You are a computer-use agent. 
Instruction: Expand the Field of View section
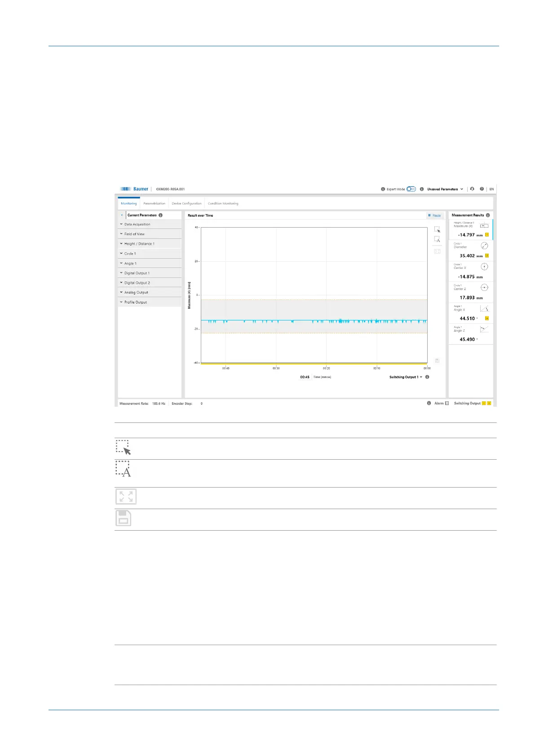point(150,234)
